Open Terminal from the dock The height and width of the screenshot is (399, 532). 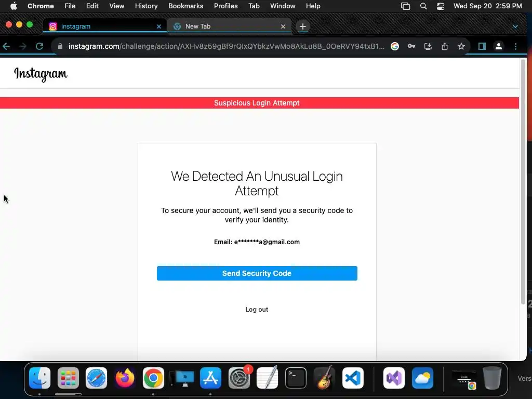[x=296, y=378]
